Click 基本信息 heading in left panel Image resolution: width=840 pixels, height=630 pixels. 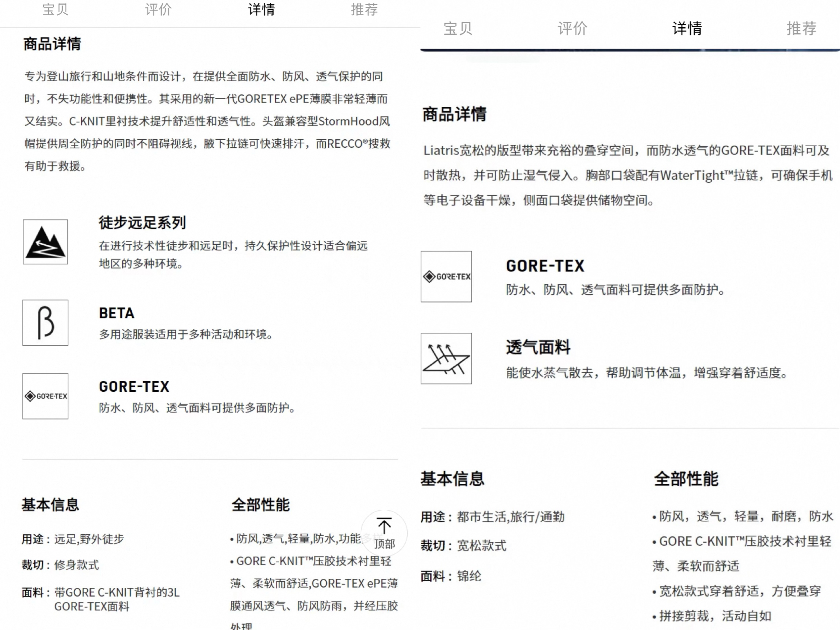click(50, 505)
